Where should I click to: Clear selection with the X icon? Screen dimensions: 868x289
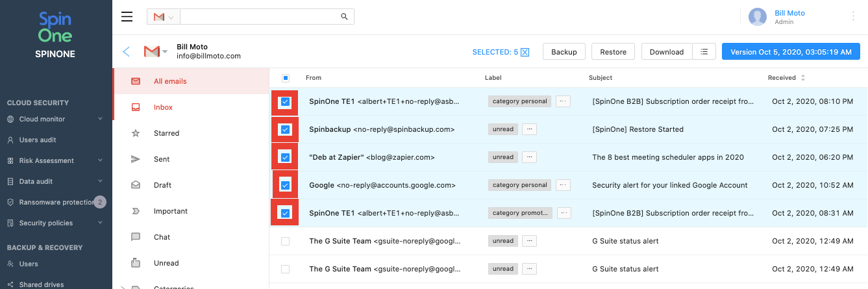pos(525,52)
